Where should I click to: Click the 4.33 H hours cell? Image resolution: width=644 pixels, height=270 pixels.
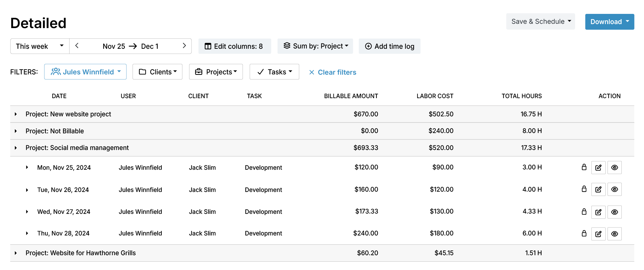click(x=532, y=211)
